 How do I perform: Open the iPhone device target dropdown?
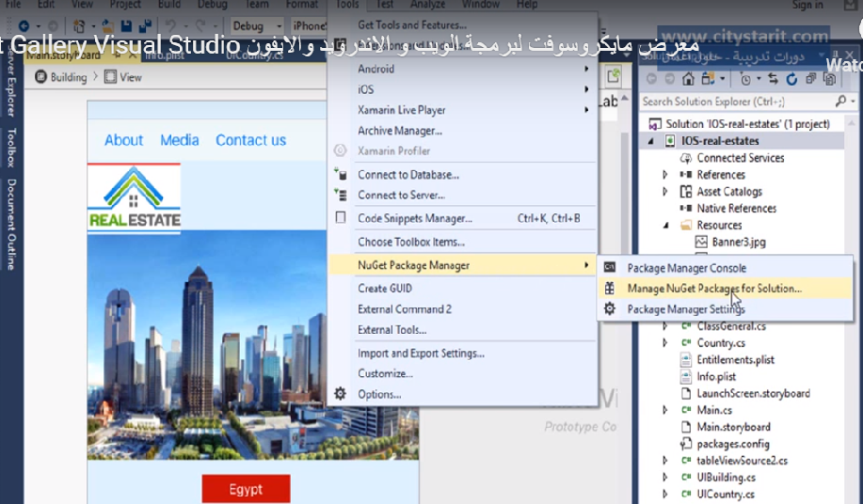pyautogui.click(x=309, y=25)
